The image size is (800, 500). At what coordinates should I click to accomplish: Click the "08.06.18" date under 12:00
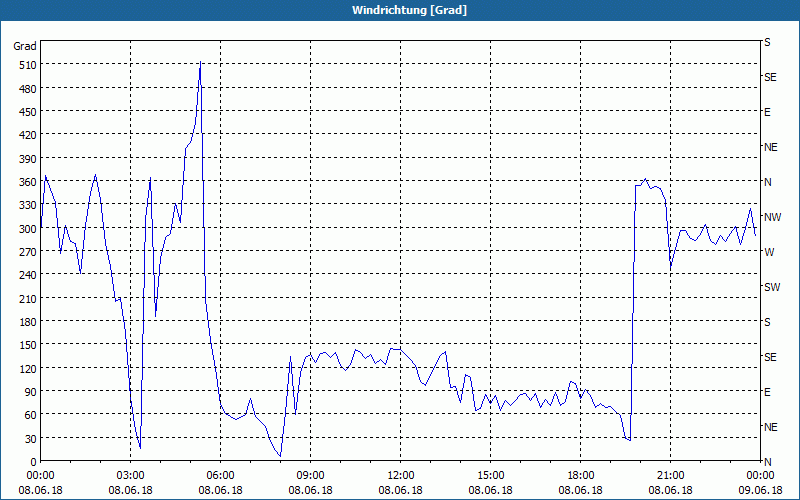(401, 490)
